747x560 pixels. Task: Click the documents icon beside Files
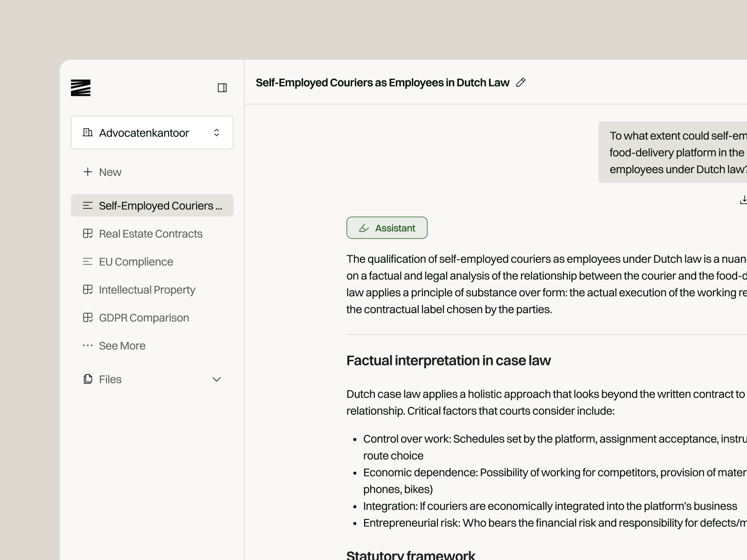click(88, 379)
